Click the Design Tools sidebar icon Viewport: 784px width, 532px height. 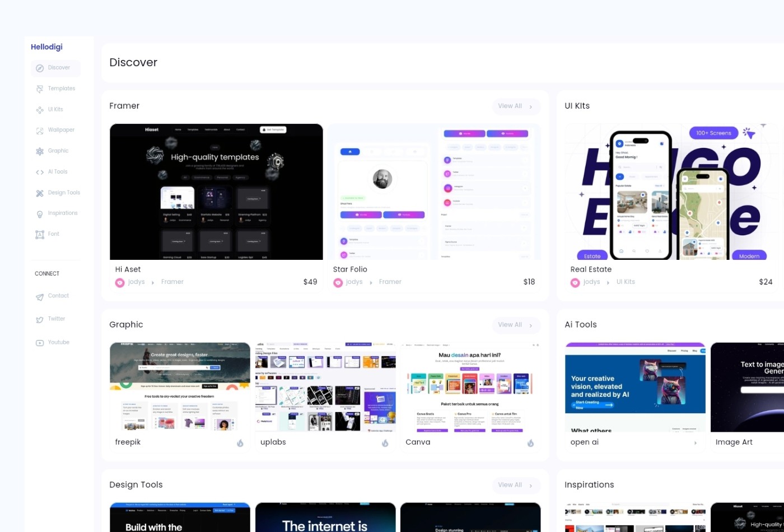pos(39,192)
